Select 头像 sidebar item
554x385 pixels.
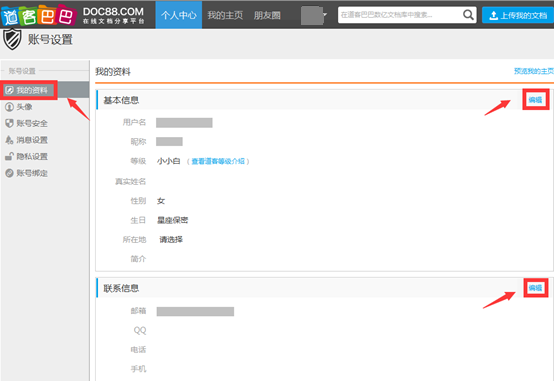(x=24, y=107)
